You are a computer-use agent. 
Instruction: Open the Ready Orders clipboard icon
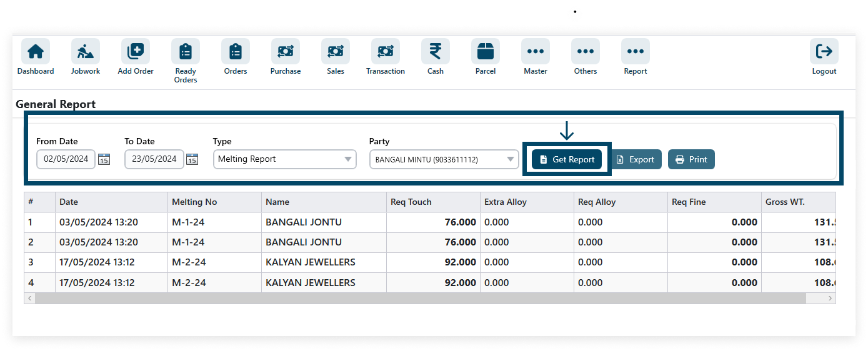(186, 51)
